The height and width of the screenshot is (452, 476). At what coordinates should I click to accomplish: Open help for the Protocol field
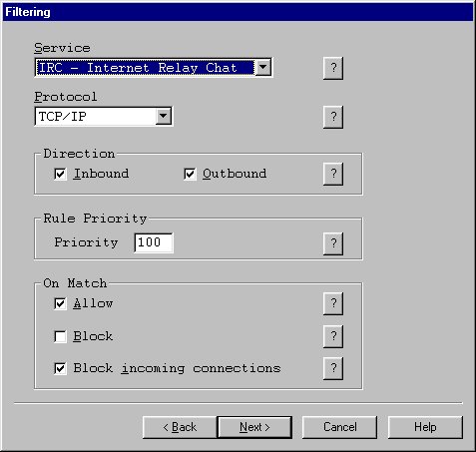point(333,117)
